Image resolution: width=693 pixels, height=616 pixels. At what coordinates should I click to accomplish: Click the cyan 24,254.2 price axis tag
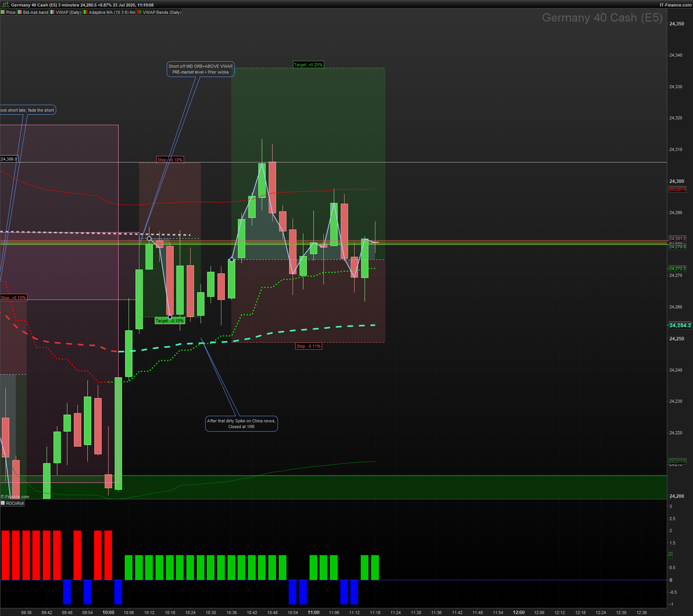point(680,326)
